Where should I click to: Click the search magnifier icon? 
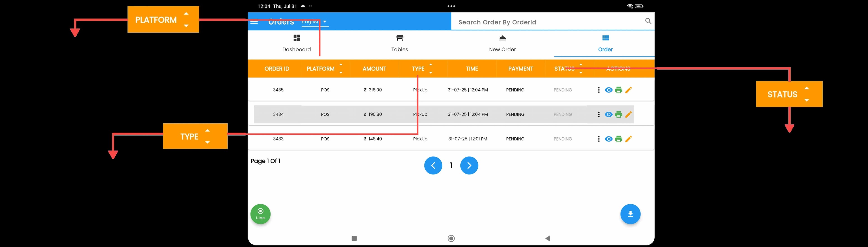click(648, 21)
